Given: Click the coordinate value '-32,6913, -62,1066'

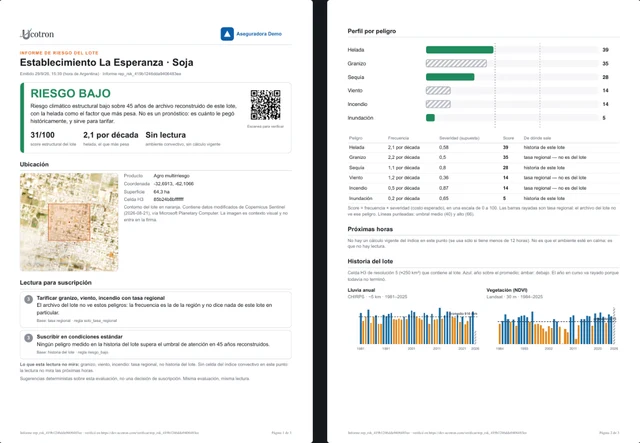Looking at the screenshot, I should point(174,184).
